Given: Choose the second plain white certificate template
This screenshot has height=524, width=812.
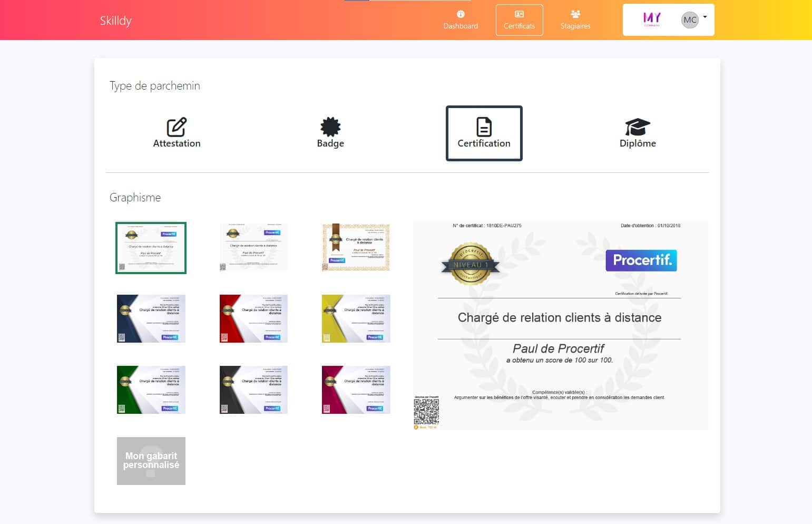Looking at the screenshot, I should coord(253,248).
